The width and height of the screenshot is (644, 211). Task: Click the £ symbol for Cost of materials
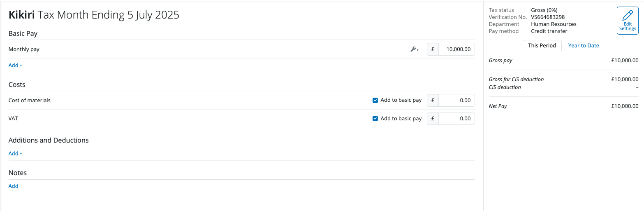[433, 100]
